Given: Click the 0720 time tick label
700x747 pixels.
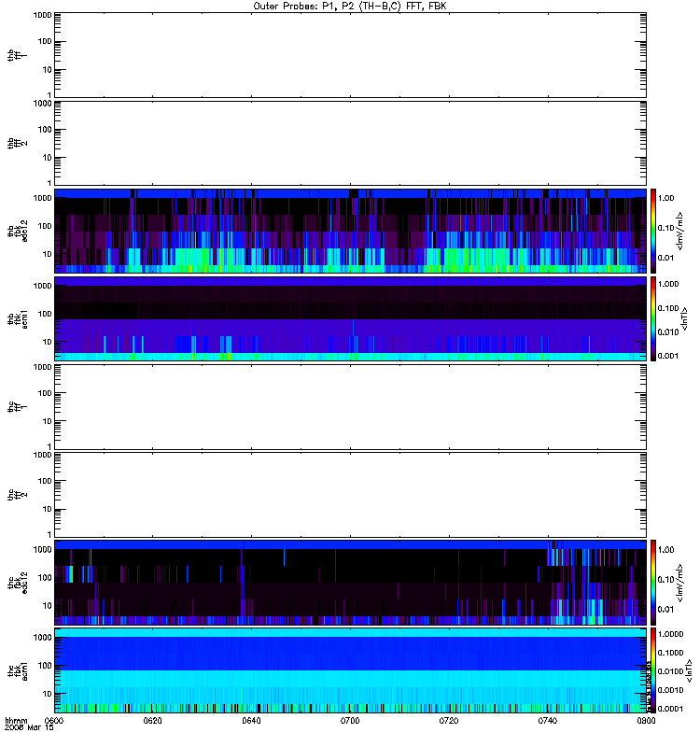Looking at the screenshot, I should click(449, 721).
